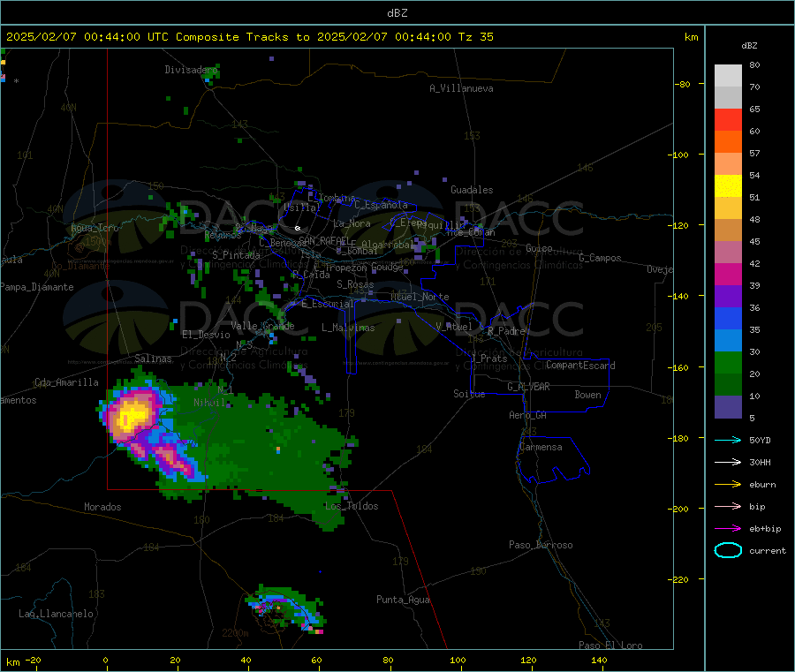Click the L_Malvinas place label

(x=348, y=328)
